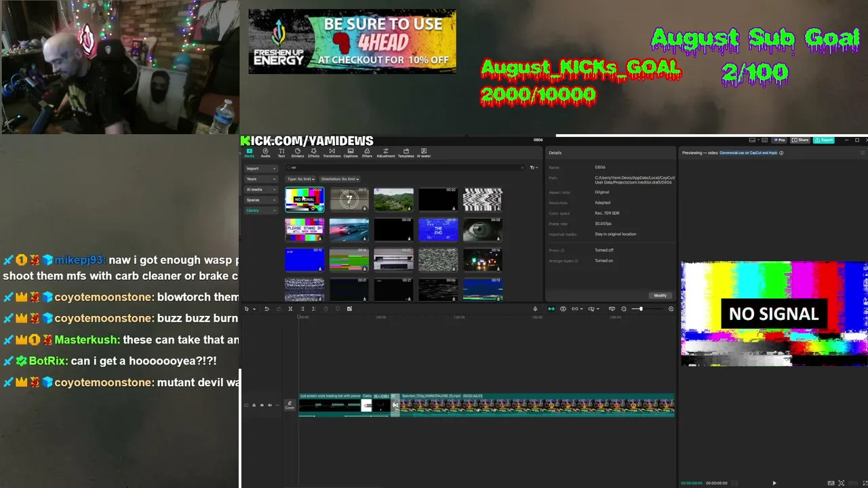Download the countdown 7 clip

365,209
